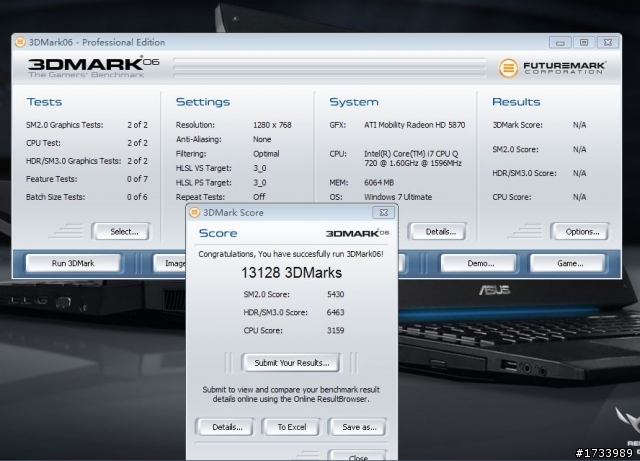Click the Anti-Aliasing value None

(262, 139)
